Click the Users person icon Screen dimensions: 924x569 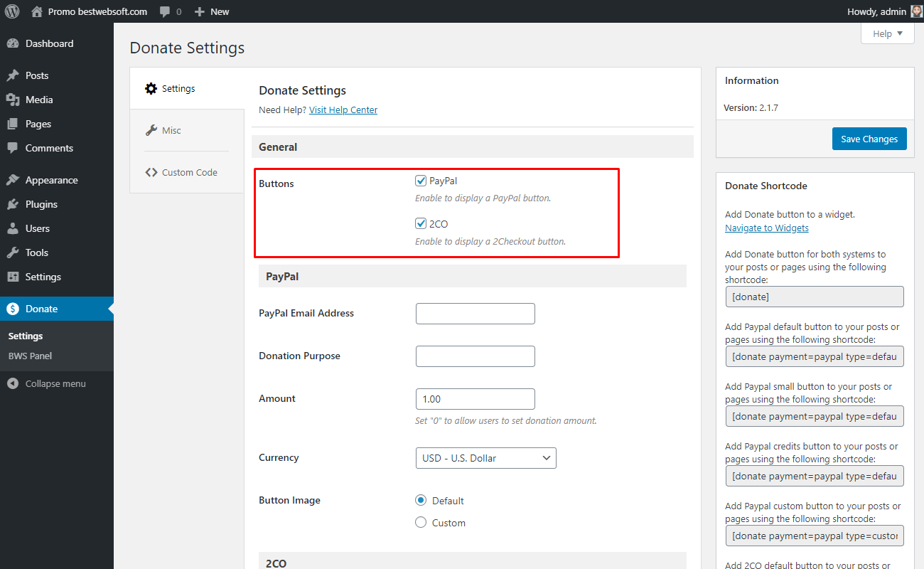pyautogui.click(x=13, y=228)
